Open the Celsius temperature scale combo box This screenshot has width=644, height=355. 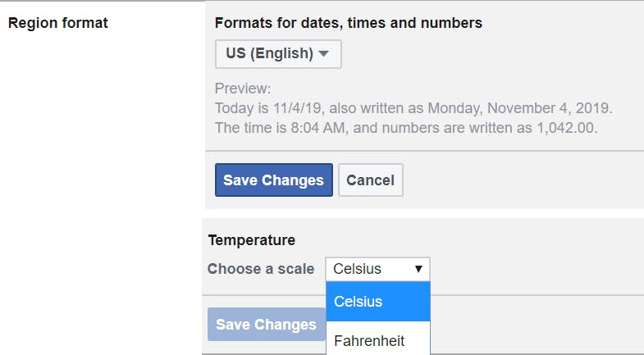click(x=378, y=269)
